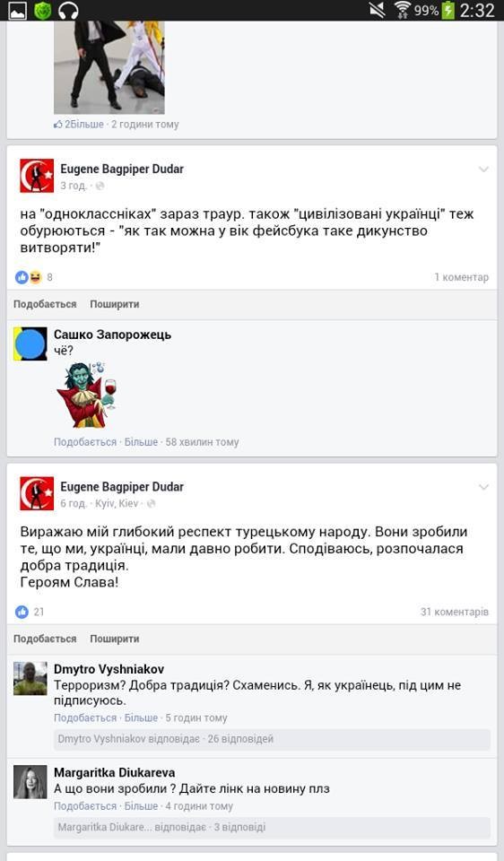Like the post about "однокласніках" via Подобається
Screen dimensions: 504x861
coord(45,304)
